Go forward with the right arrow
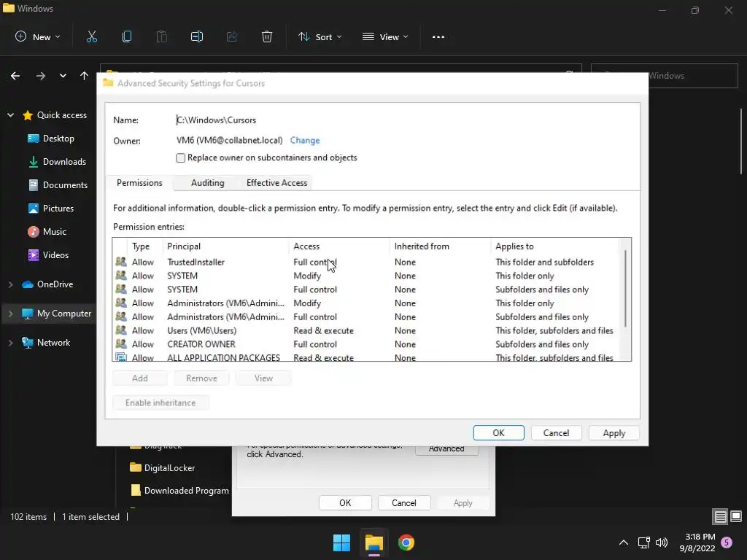 point(41,76)
